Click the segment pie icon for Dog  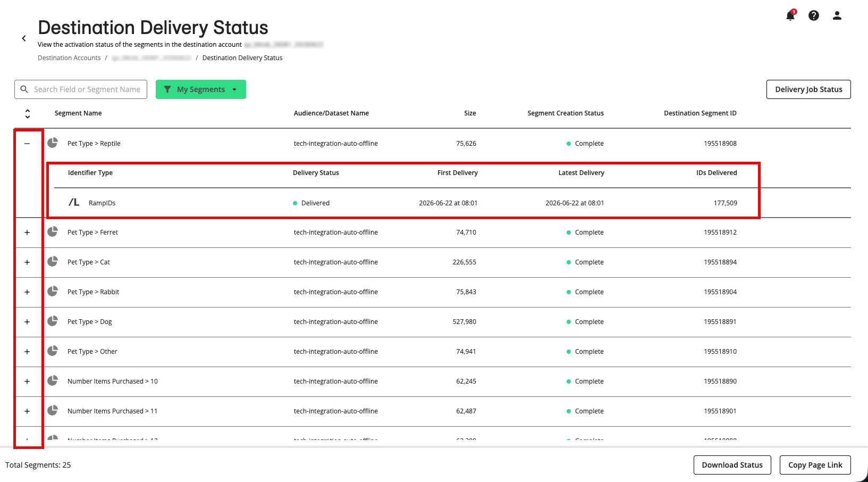pos(53,321)
